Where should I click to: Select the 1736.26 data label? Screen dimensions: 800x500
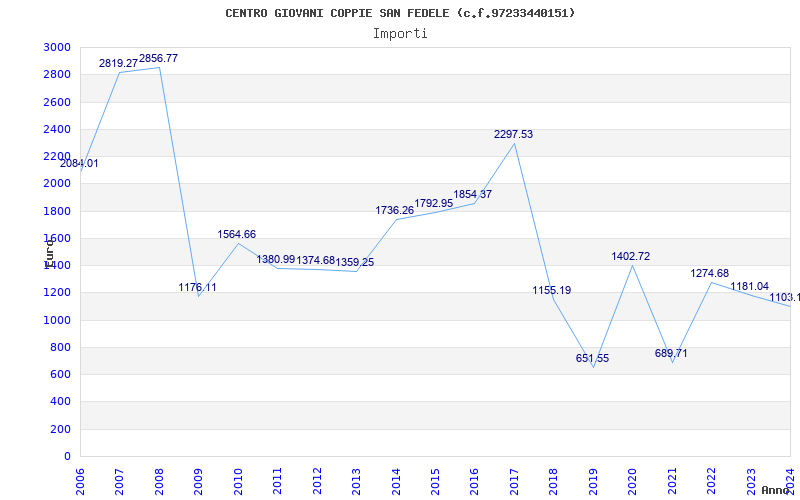pos(395,210)
